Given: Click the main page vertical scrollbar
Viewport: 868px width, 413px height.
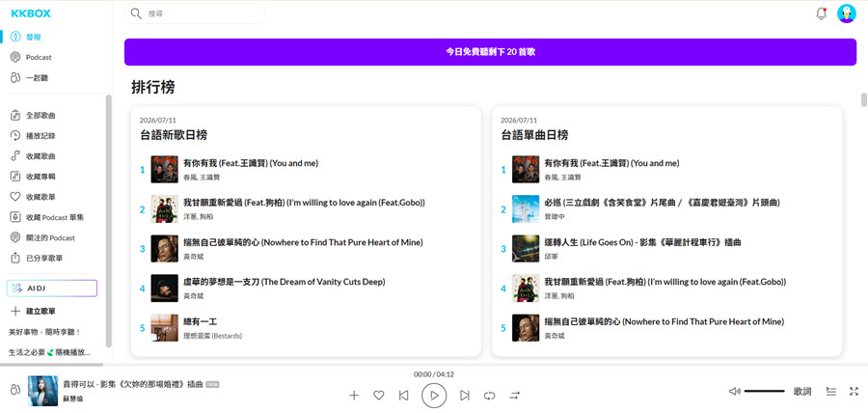Looking at the screenshot, I should tap(863, 99).
